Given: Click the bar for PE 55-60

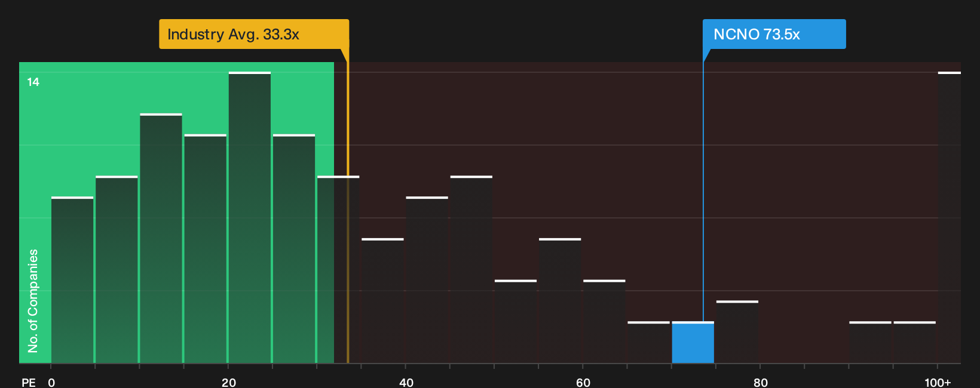Looking at the screenshot, I should [x=560, y=301].
